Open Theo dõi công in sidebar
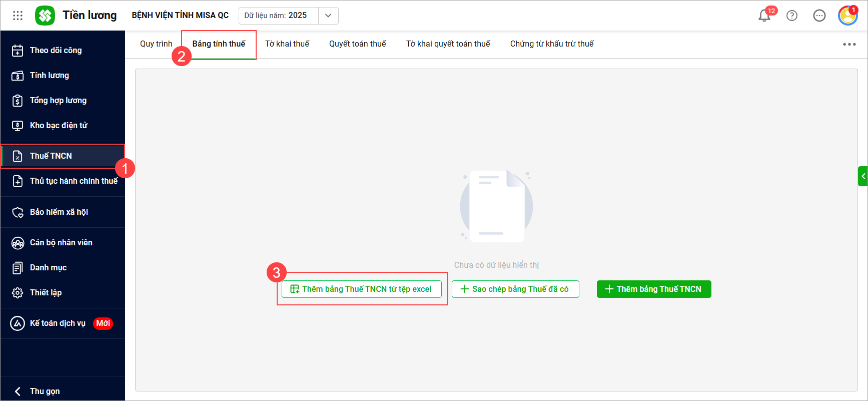The height and width of the screenshot is (401, 868). click(56, 50)
